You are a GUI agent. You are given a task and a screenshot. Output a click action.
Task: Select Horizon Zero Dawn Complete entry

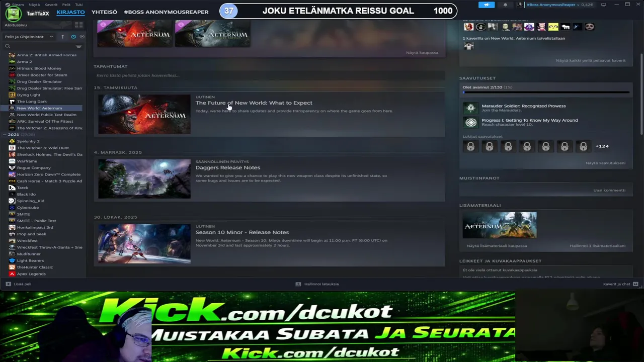point(49,174)
